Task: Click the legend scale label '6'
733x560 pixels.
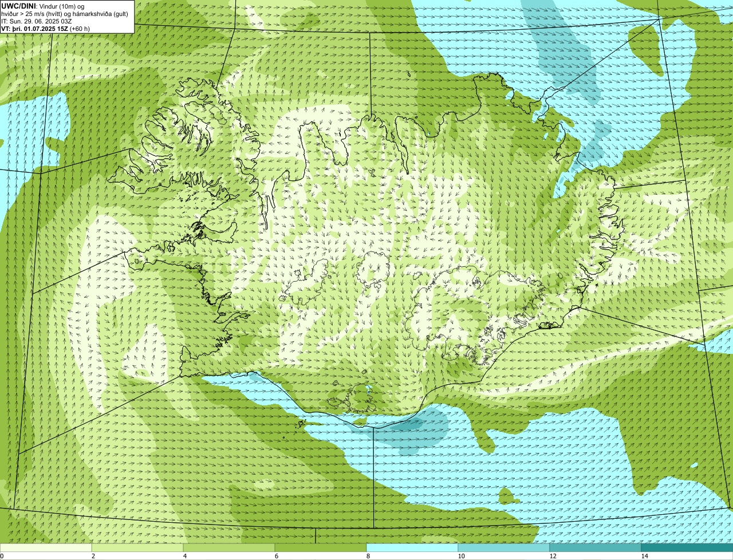Action: [277, 556]
